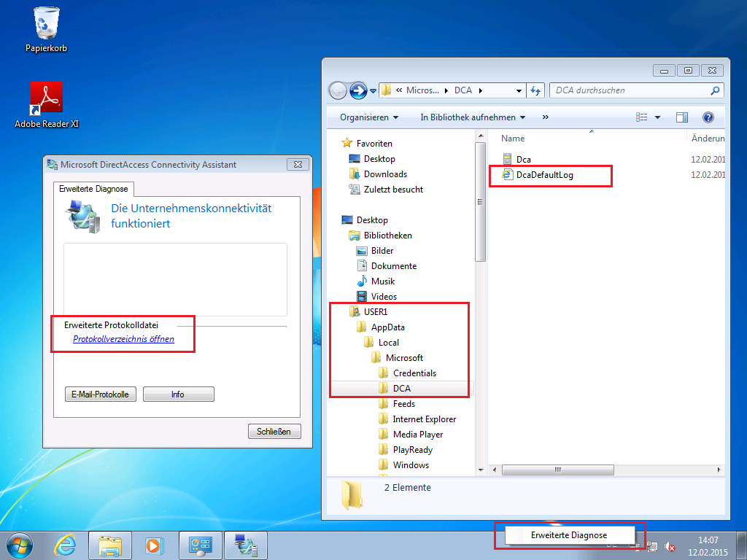This screenshot has height=560, width=747.
Task: Open the Control Panel taskbar button
Action: [200, 545]
